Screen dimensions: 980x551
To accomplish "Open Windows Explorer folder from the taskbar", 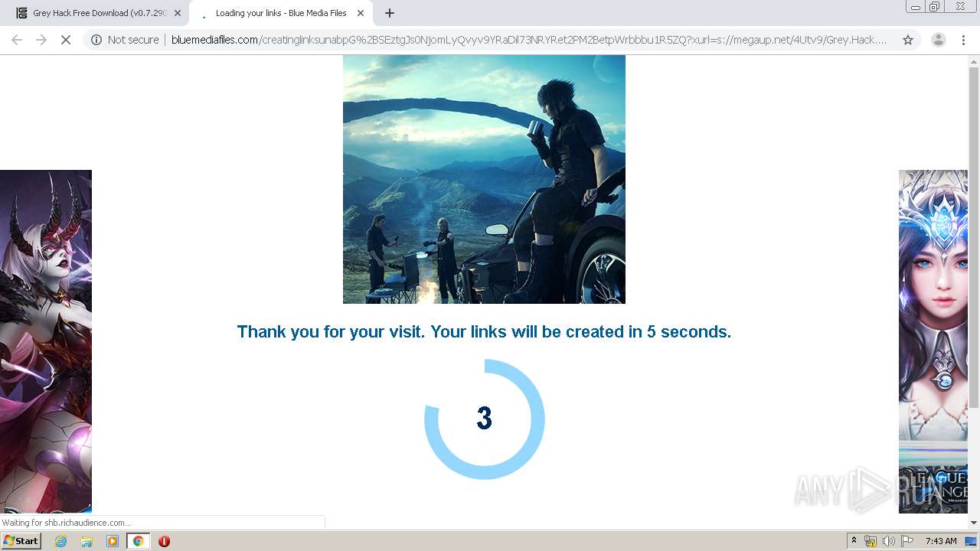I will point(87,541).
